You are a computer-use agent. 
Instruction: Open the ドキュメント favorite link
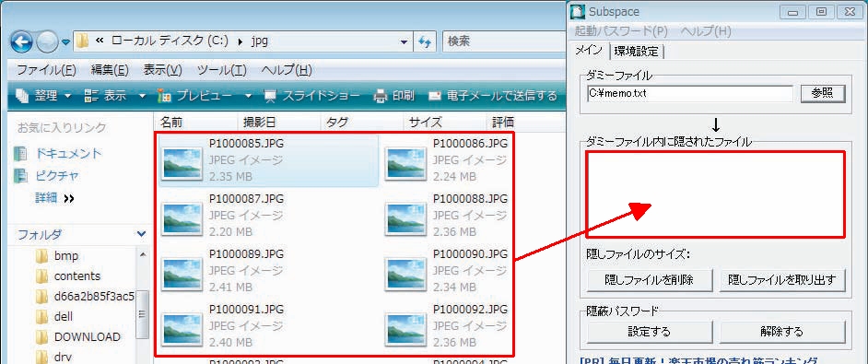click(x=58, y=153)
